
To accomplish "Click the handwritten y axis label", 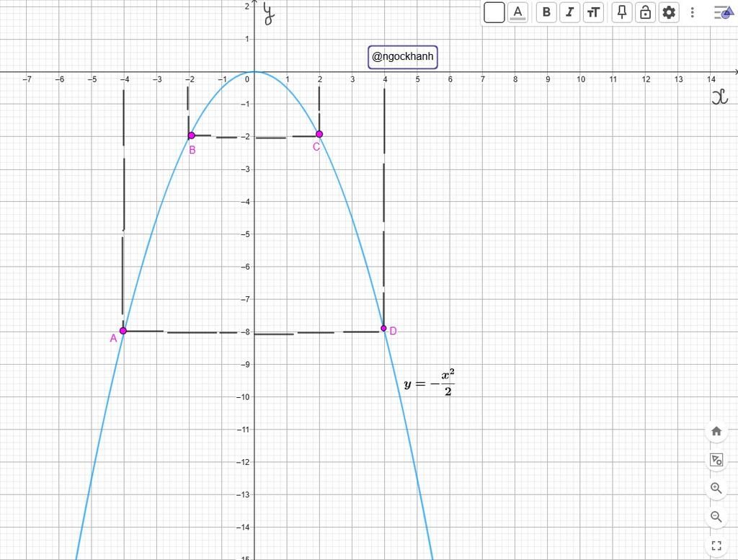I will tap(269, 13).
